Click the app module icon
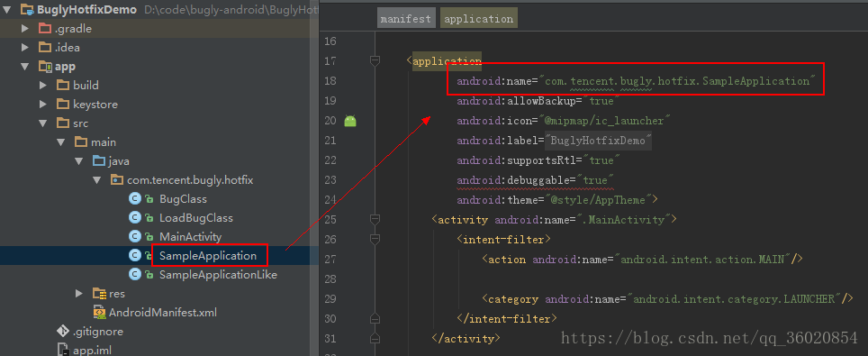 [x=45, y=67]
